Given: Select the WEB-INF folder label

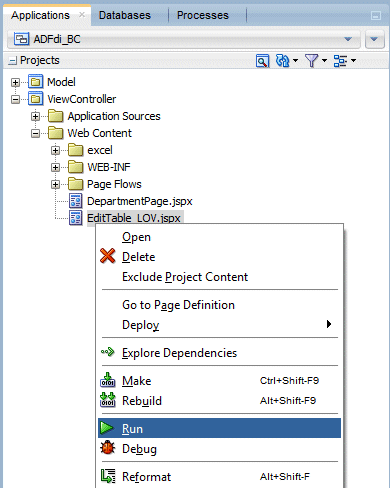Looking at the screenshot, I should point(109,167).
